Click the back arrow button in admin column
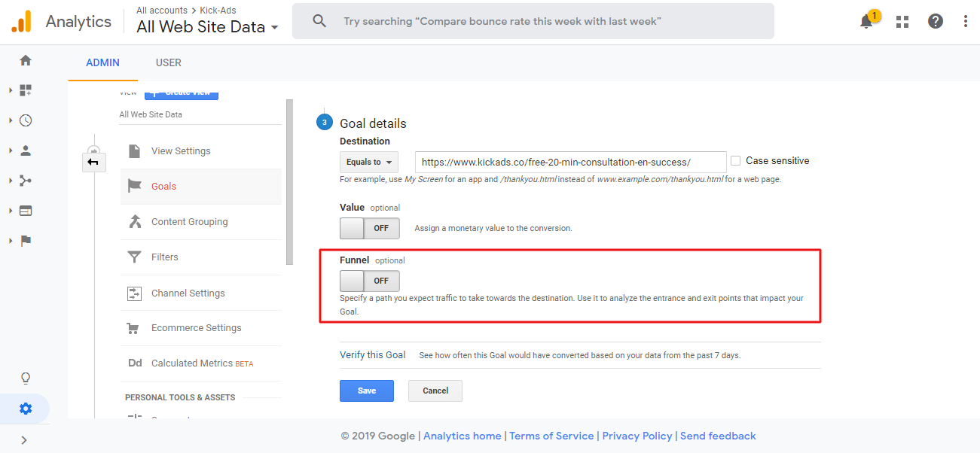980x453 pixels. click(x=93, y=162)
